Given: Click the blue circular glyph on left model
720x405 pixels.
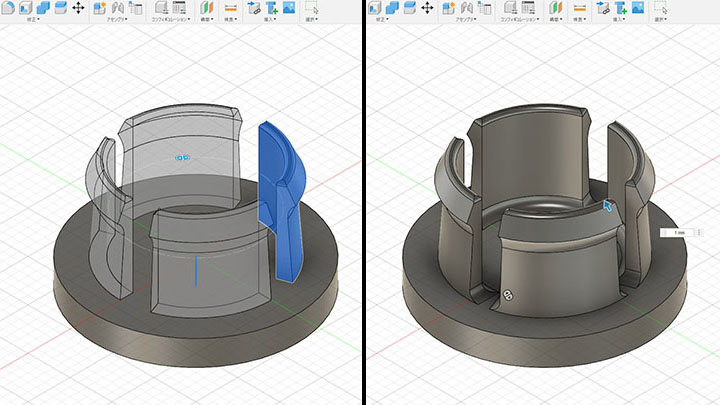Looking at the screenshot, I should pyautogui.click(x=182, y=158).
